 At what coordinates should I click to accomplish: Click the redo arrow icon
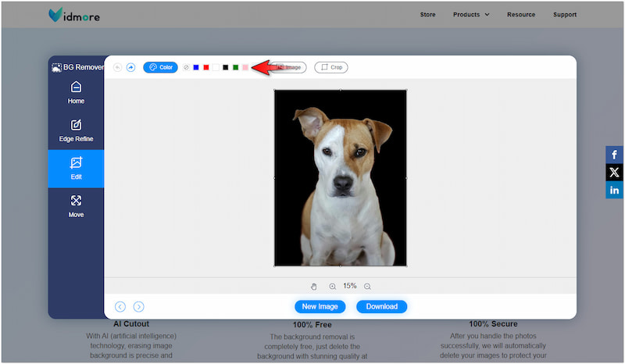[x=130, y=67]
